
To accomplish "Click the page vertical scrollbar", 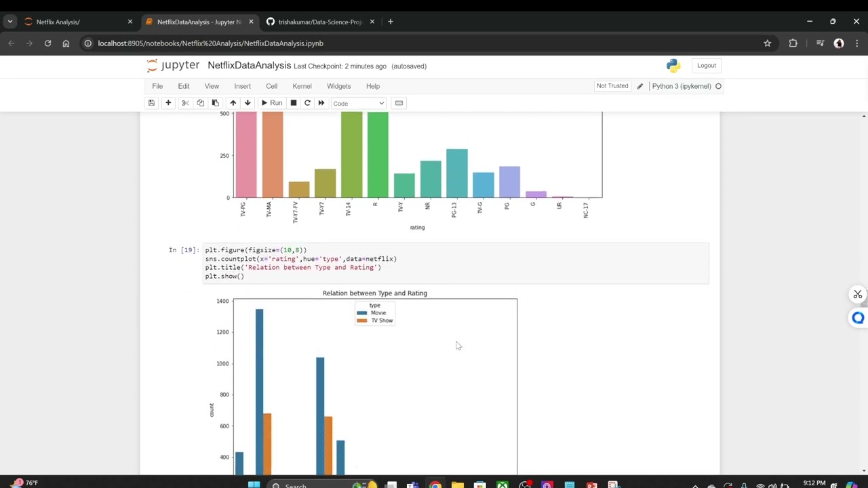I will coord(863,293).
